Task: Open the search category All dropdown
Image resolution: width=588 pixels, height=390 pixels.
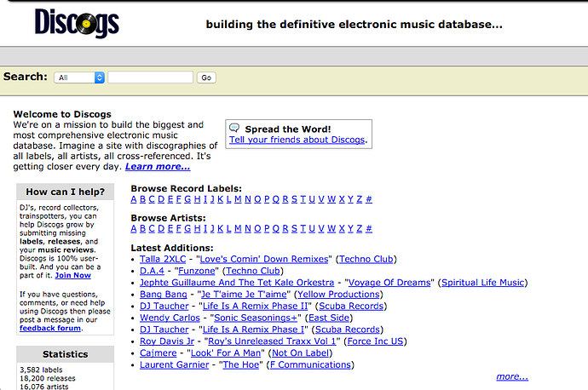Action: (79, 77)
